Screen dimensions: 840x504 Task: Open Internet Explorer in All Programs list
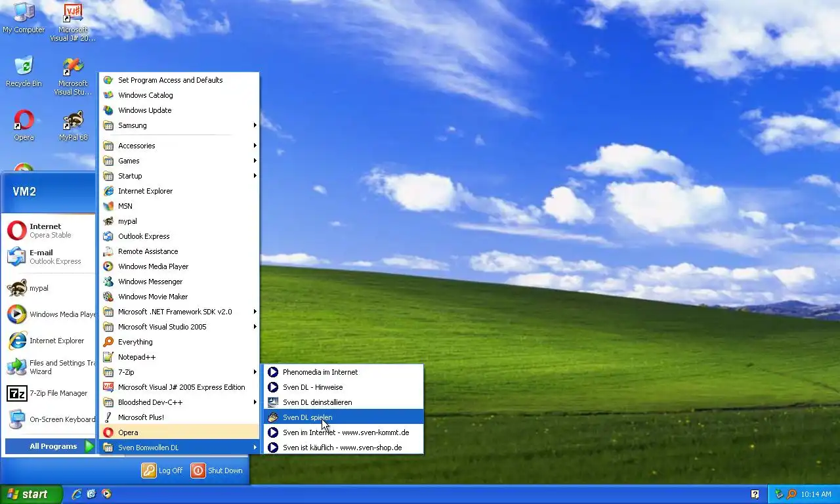point(179,191)
